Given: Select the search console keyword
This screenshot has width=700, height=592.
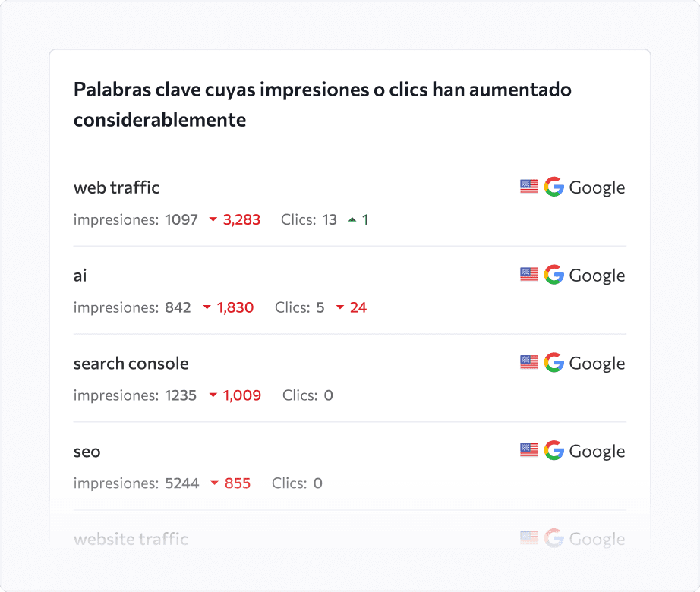Looking at the screenshot, I should coord(131,364).
